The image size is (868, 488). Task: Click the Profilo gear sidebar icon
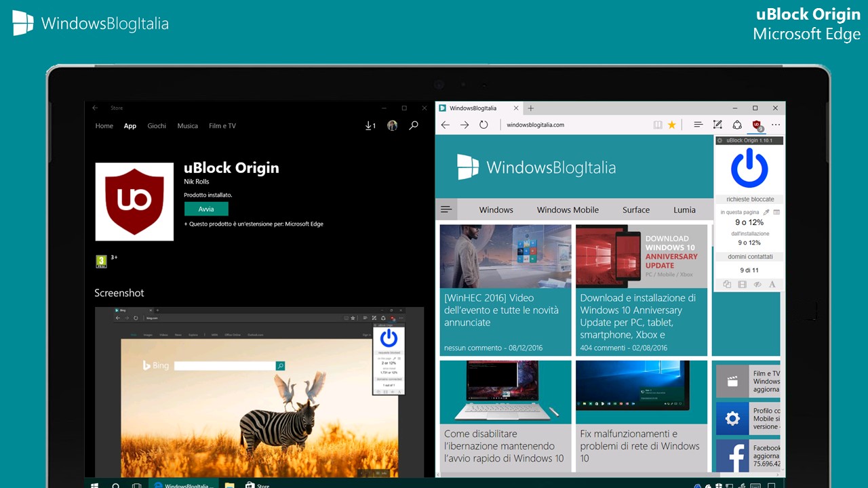pos(732,419)
